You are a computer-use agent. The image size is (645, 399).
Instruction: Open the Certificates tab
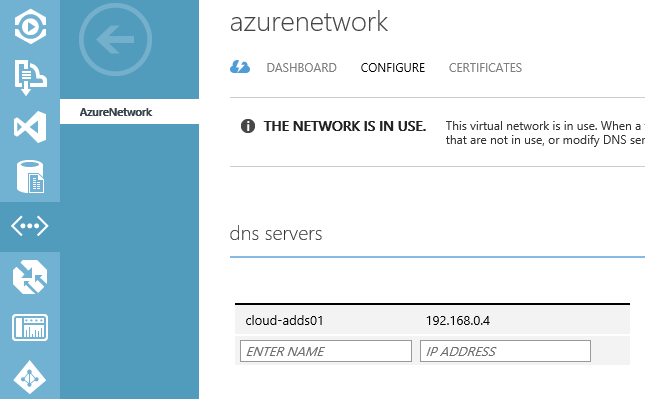[x=485, y=67]
